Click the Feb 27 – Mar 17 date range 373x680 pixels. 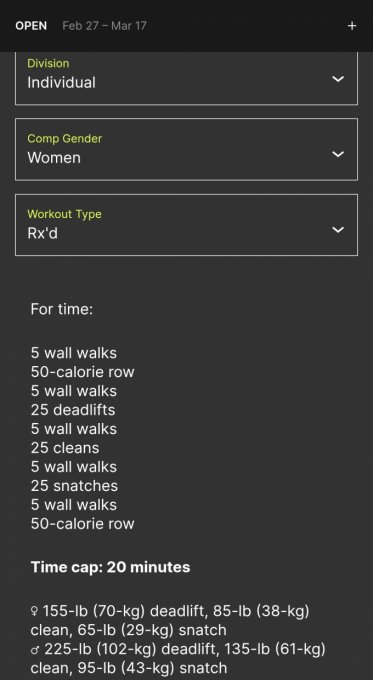[104, 26]
